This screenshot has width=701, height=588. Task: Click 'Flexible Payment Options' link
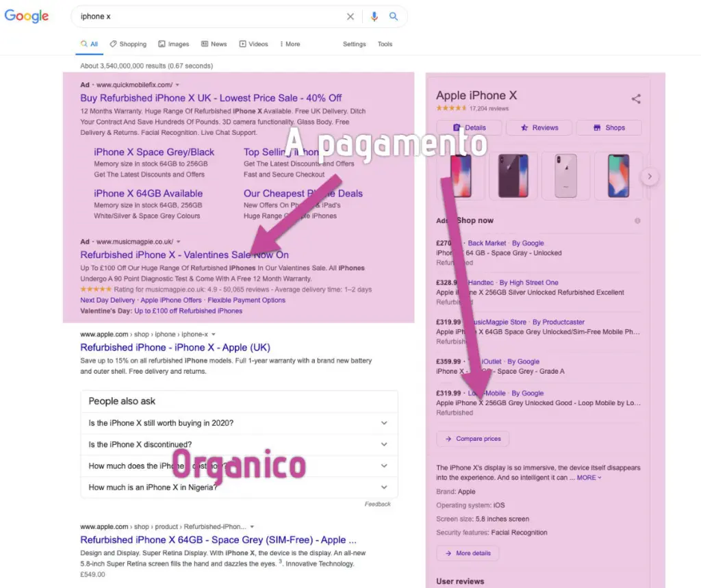(x=246, y=300)
